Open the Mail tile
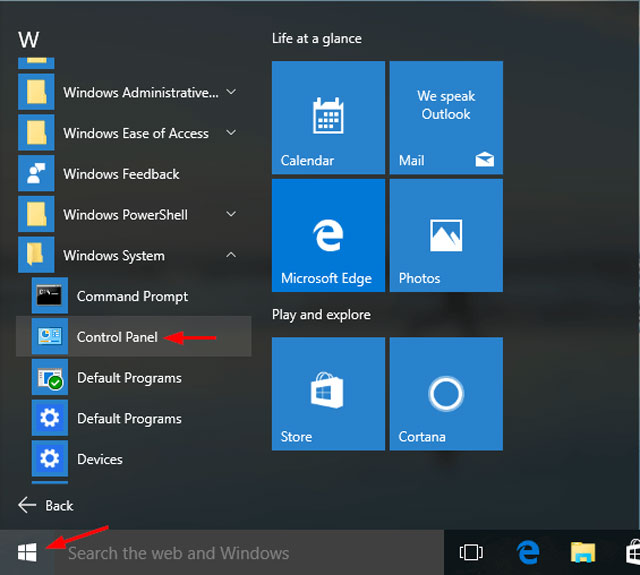Image resolution: width=640 pixels, height=575 pixels. click(x=446, y=118)
